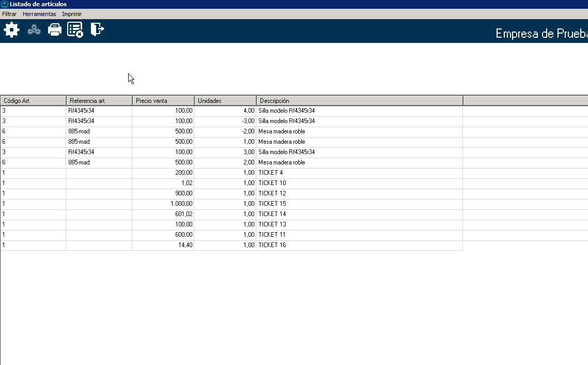Select the TICKET 16 row
This screenshot has height=365, width=588.
tap(272, 245)
